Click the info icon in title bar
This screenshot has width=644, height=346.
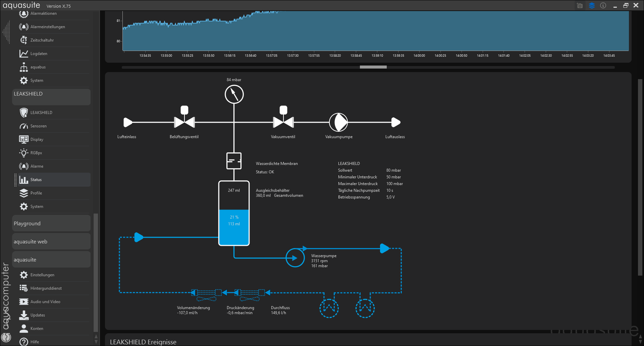pyautogui.click(x=603, y=6)
